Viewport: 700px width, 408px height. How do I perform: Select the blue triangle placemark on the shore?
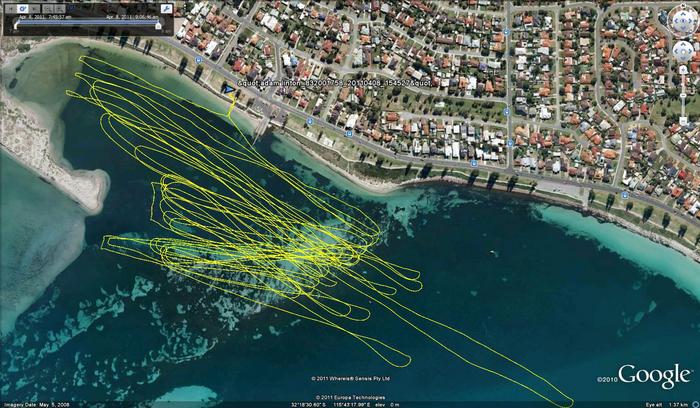pyautogui.click(x=229, y=90)
